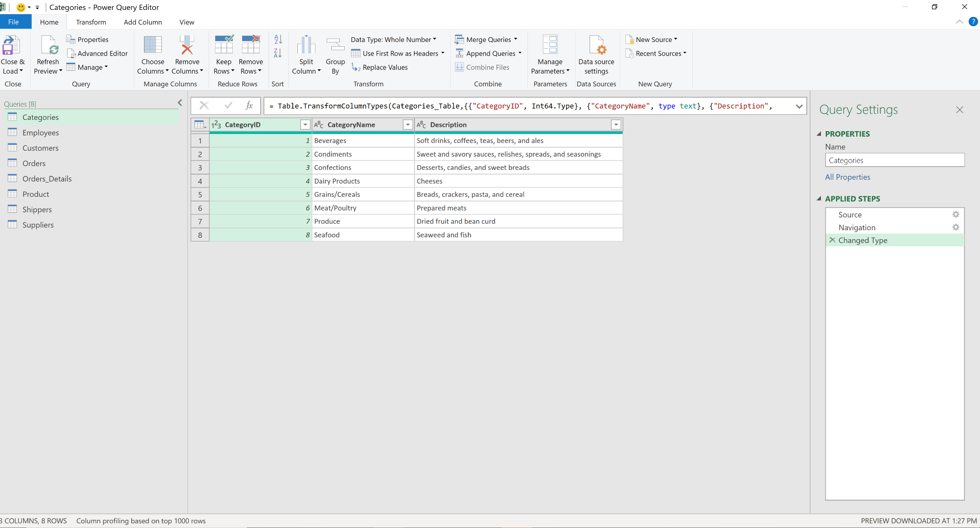This screenshot has width=980, height=528.
Task: Select the Employees query
Action: (92, 133)
